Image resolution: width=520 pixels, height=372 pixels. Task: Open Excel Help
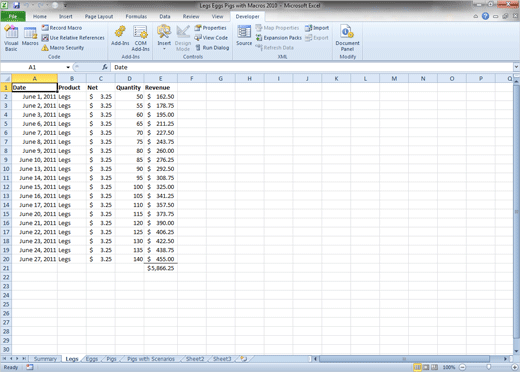[485, 16]
